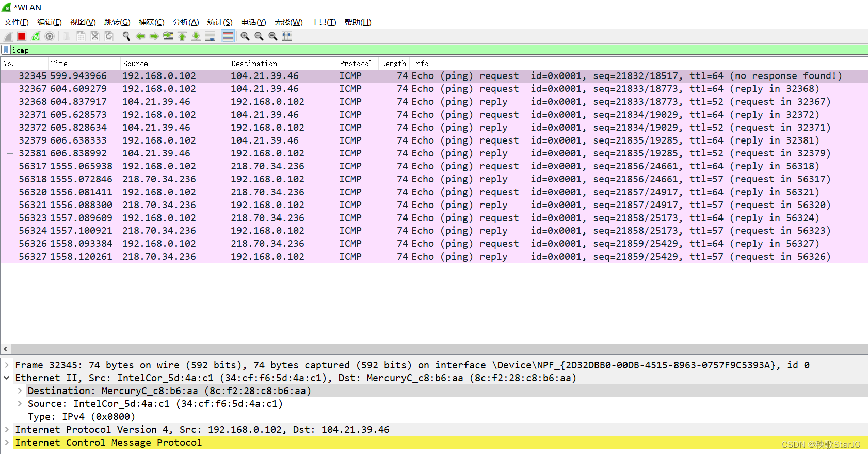
Task: Reload the capture file icon
Action: tap(108, 36)
